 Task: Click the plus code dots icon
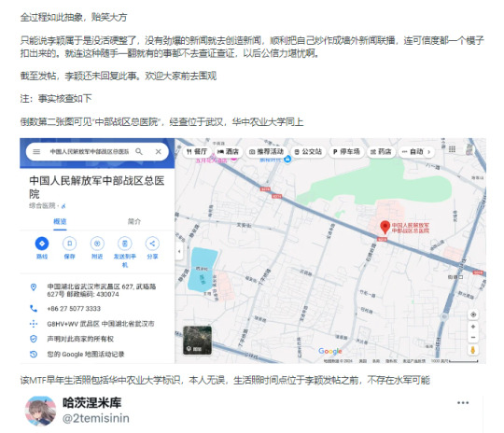click(34, 324)
